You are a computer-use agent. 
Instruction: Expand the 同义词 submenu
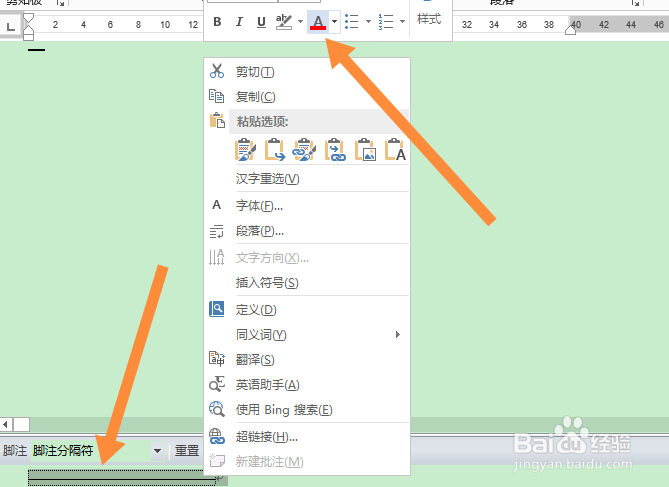tap(307, 335)
